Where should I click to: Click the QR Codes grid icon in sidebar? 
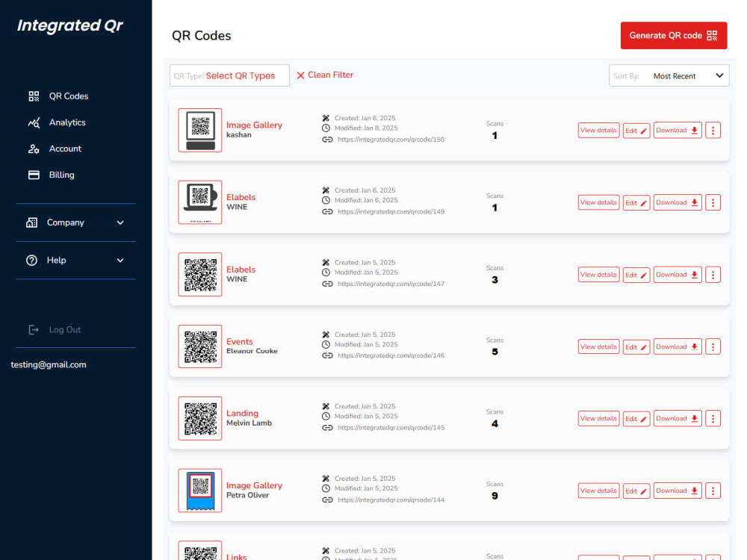[34, 96]
